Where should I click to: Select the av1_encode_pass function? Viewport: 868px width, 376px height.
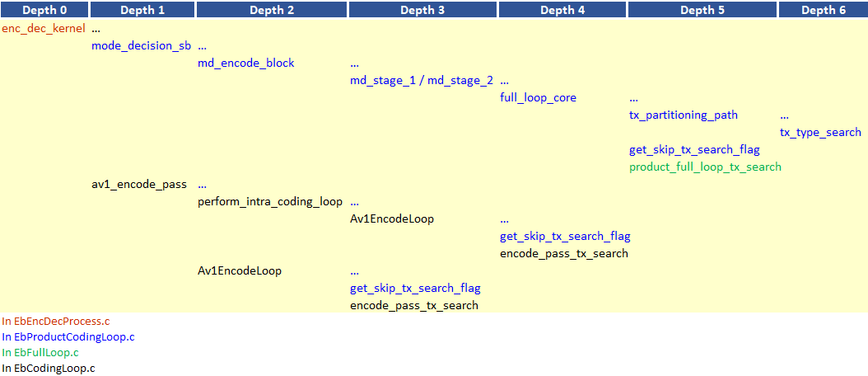pyautogui.click(x=139, y=184)
